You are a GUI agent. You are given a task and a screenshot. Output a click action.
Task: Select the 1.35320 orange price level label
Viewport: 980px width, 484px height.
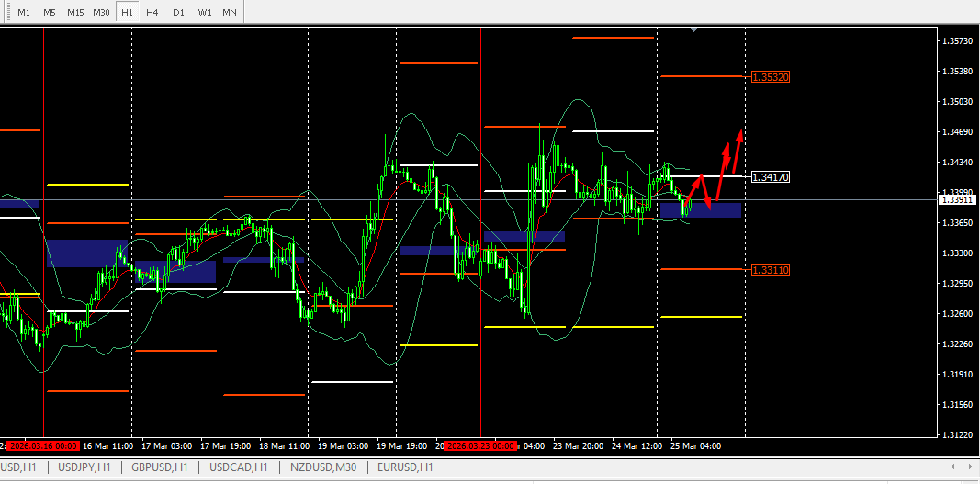click(x=771, y=77)
